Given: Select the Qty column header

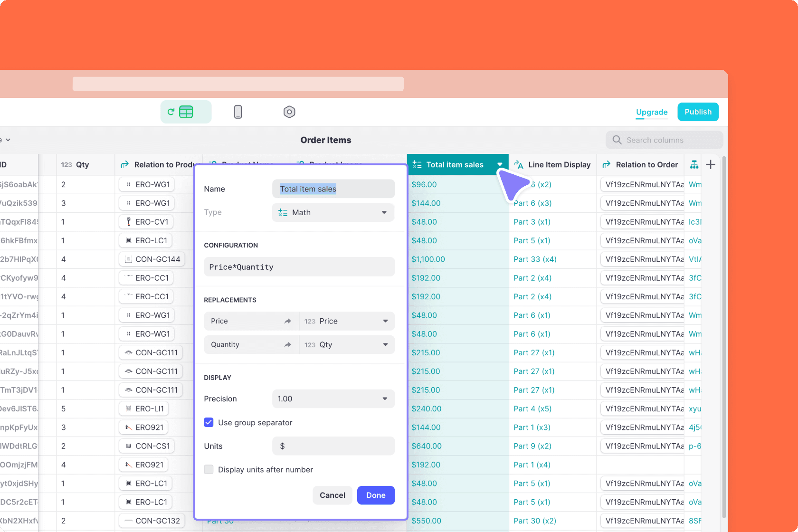Looking at the screenshot, I should pos(85,164).
